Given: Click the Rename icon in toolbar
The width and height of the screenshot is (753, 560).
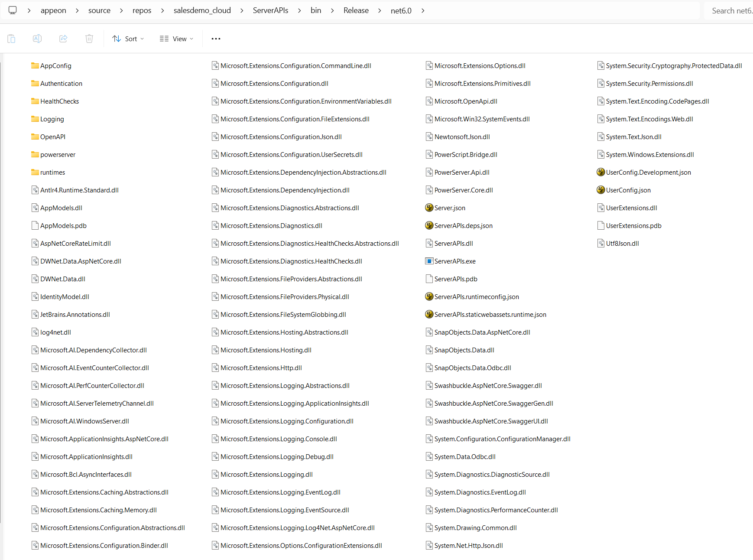Looking at the screenshot, I should [x=37, y=39].
